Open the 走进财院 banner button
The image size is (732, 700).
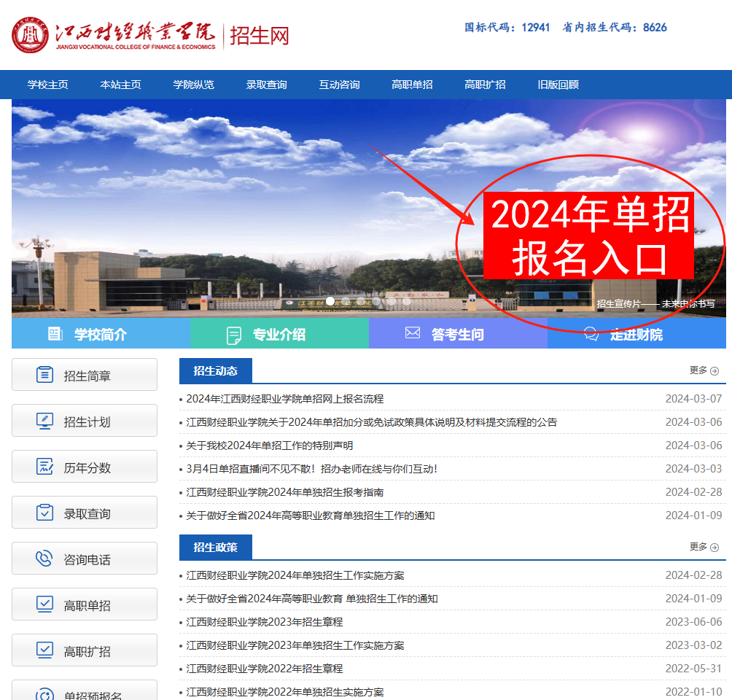pos(636,333)
